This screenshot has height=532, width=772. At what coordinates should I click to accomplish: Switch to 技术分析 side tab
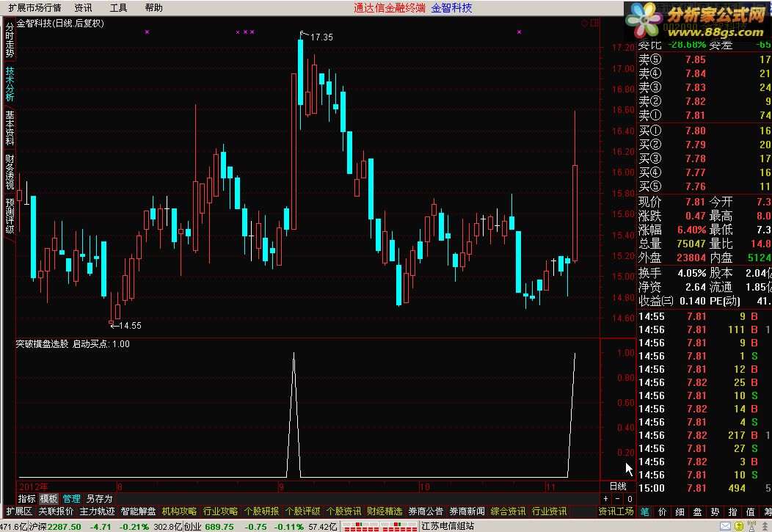click(10, 84)
